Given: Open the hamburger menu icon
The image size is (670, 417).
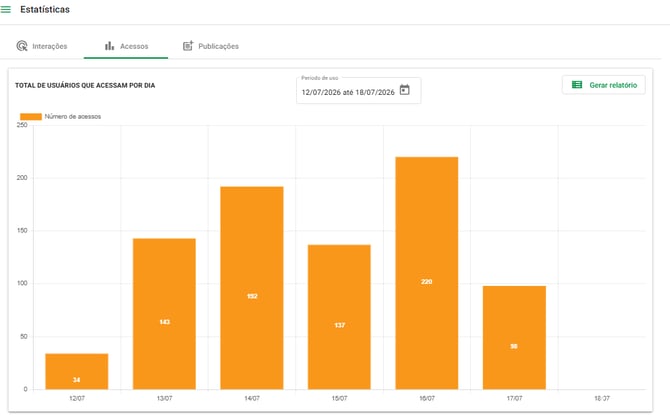Looking at the screenshot, I should tap(6, 9).
